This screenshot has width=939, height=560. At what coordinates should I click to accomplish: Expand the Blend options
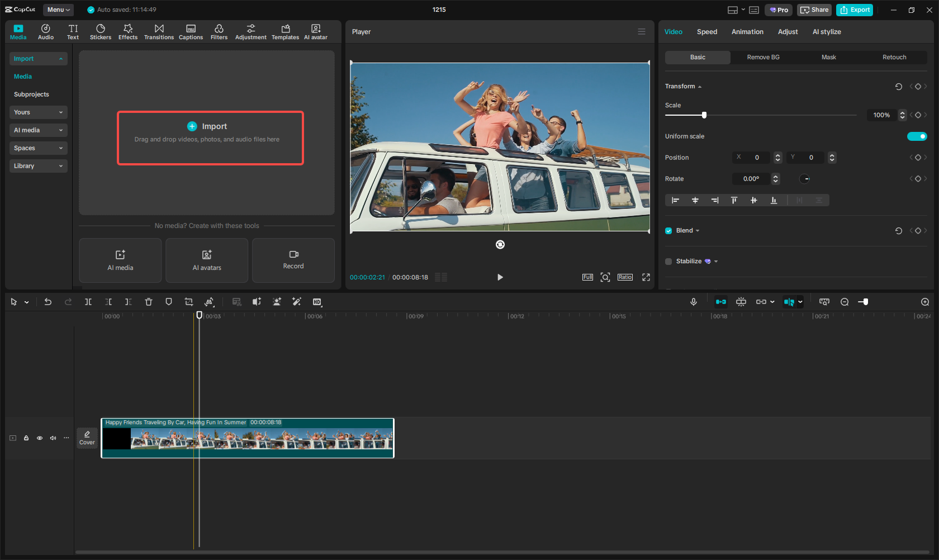[x=698, y=230]
